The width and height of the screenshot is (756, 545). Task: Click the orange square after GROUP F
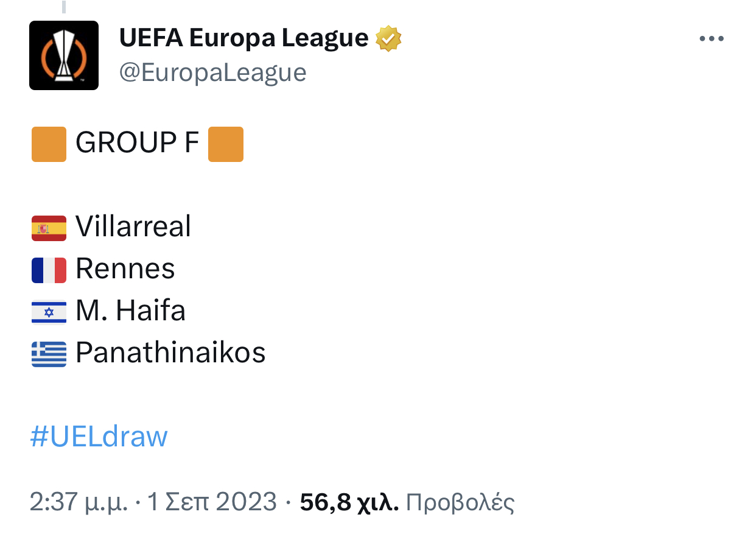(226, 144)
